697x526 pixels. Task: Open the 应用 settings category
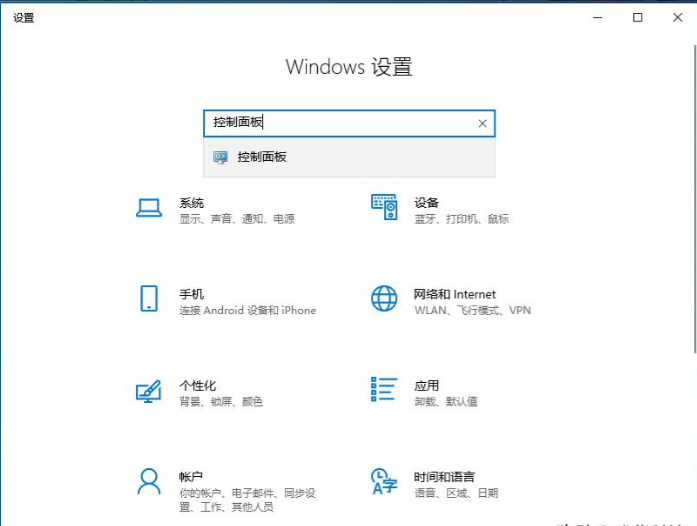click(x=426, y=385)
